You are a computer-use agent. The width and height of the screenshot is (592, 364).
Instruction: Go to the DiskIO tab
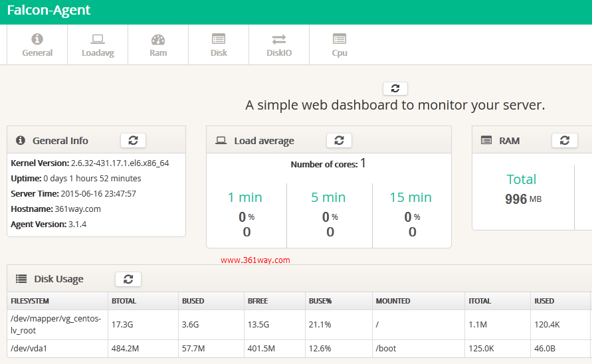(x=279, y=45)
